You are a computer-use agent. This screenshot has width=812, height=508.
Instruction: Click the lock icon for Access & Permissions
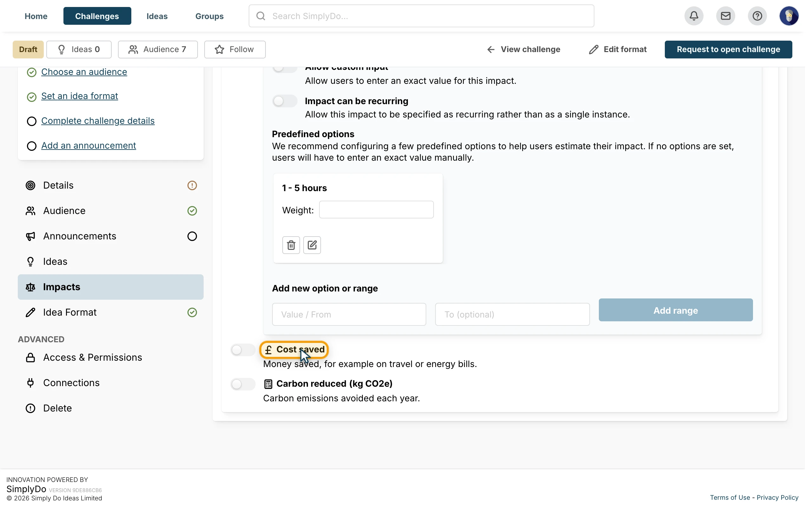tap(30, 358)
